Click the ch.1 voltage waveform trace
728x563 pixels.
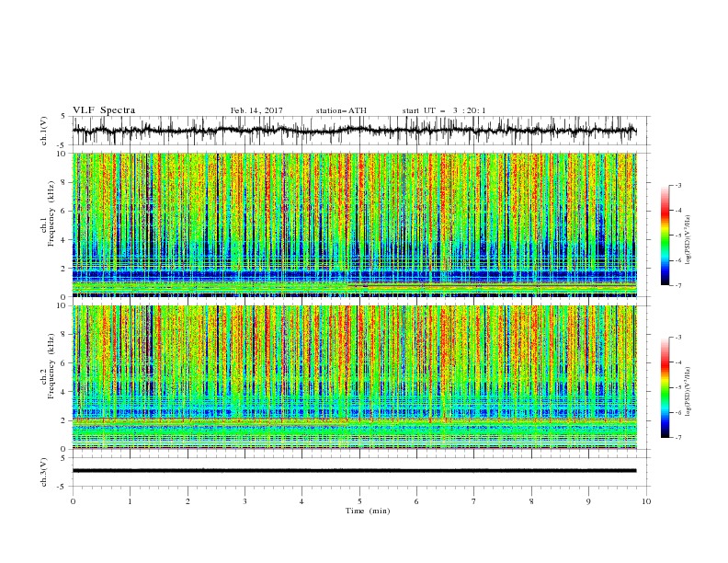pyautogui.click(x=354, y=131)
